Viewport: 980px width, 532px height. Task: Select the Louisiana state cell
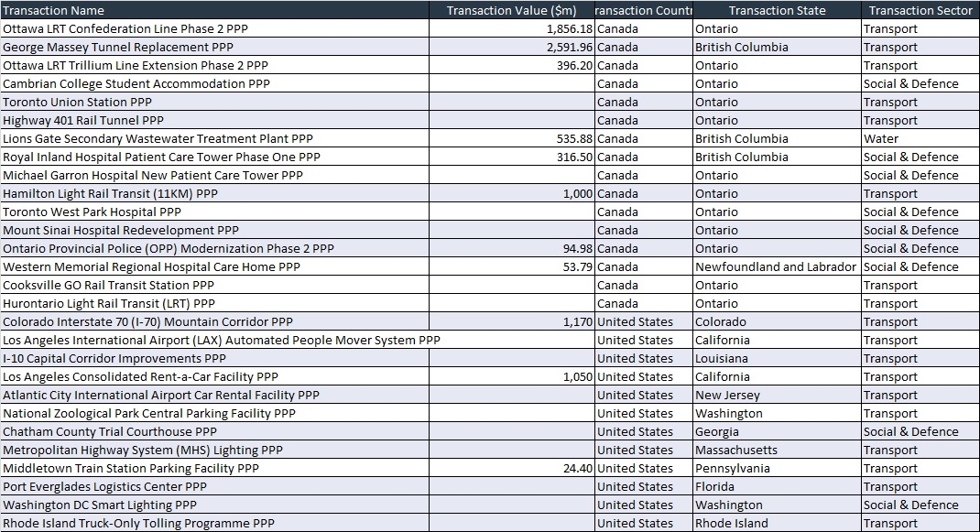point(777,358)
